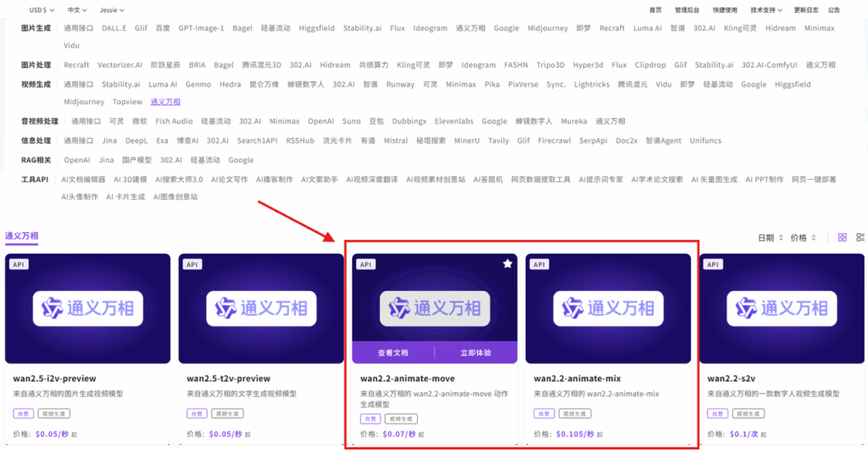The height and width of the screenshot is (450, 868).
Task: Click the 自营 tag on wan2.2-s2v card
Action: click(x=717, y=414)
